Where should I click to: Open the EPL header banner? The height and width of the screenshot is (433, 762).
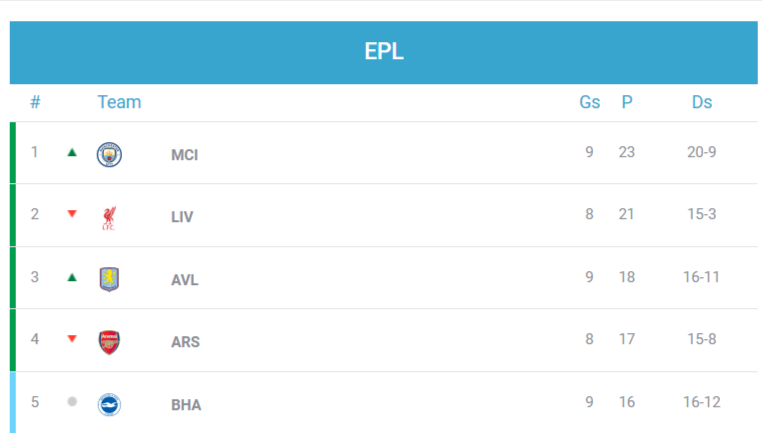coord(383,52)
